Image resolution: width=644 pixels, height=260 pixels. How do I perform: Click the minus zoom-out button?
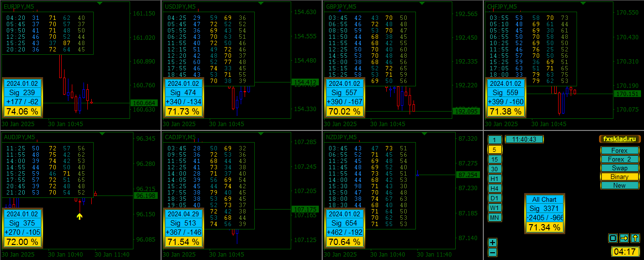[x=493, y=252]
